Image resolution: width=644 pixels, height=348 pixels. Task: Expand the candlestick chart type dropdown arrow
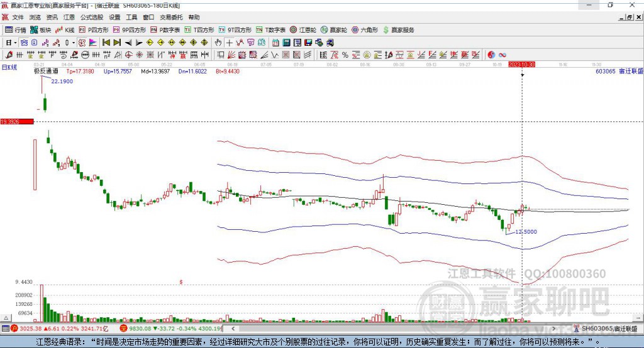73,43
